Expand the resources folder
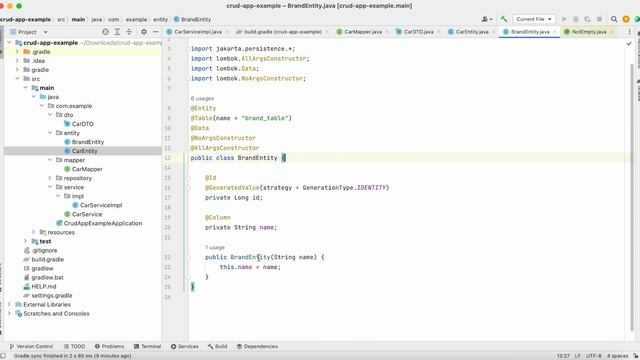This screenshot has height=360, width=640. (x=34, y=232)
